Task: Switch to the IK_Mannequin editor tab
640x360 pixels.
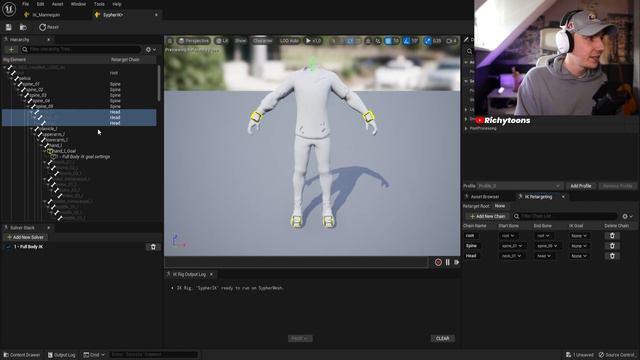Action: click(46, 15)
